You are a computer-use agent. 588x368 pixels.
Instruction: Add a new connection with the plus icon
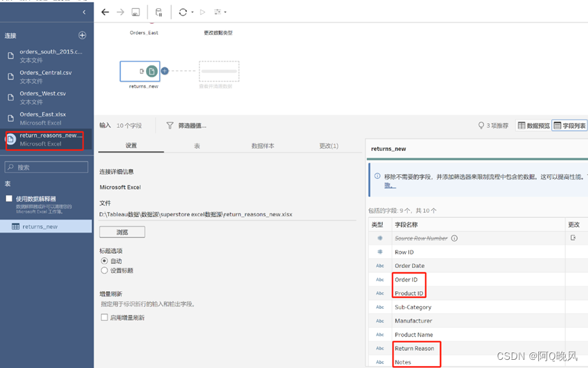pyautogui.click(x=82, y=35)
